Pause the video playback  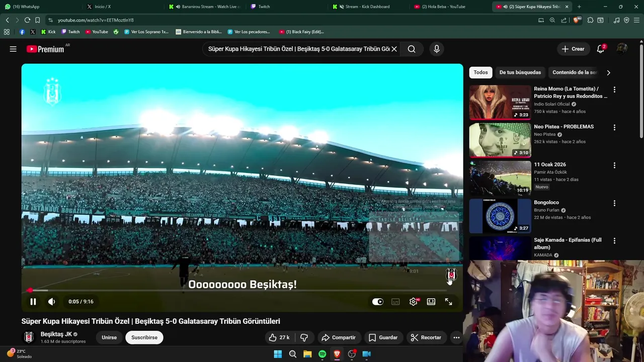[x=33, y=302]
